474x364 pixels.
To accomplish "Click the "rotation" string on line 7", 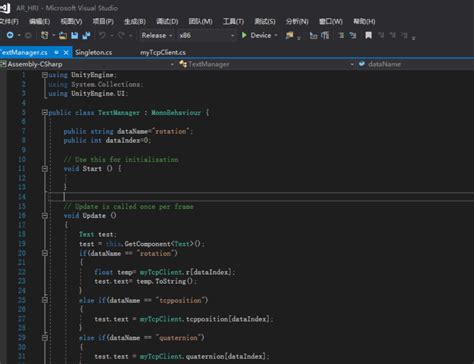I will point(171,131).
